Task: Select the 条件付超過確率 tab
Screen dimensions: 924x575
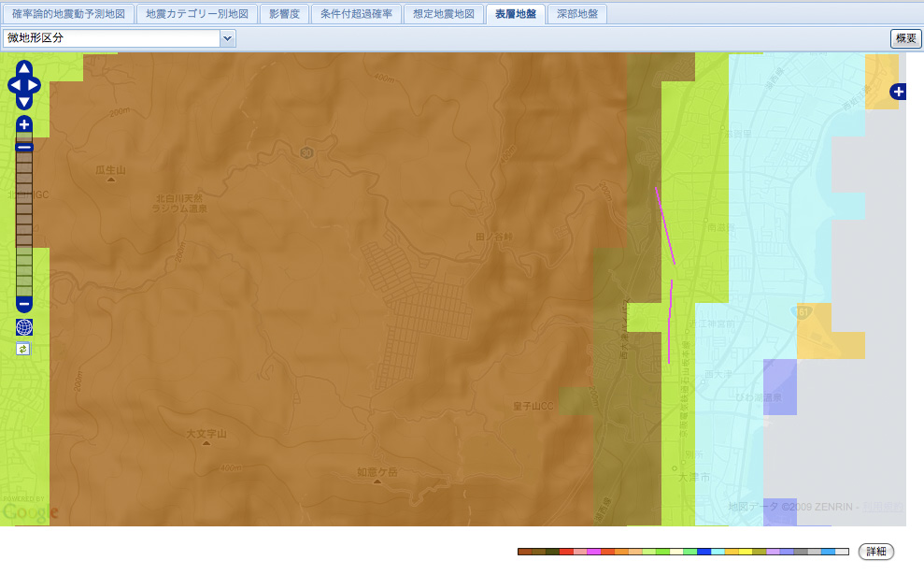Action: coord(357,14)
